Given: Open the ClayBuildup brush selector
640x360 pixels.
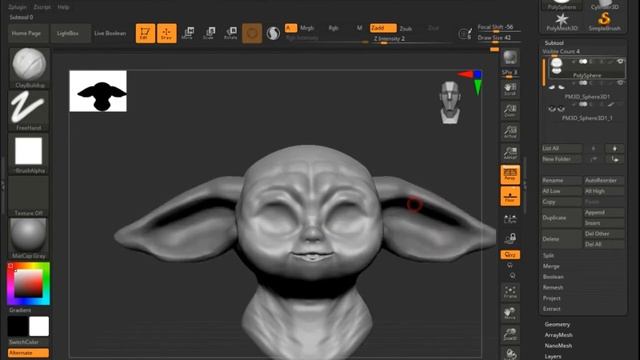Looking at the screenshot, I should click(x=29, y=68).
